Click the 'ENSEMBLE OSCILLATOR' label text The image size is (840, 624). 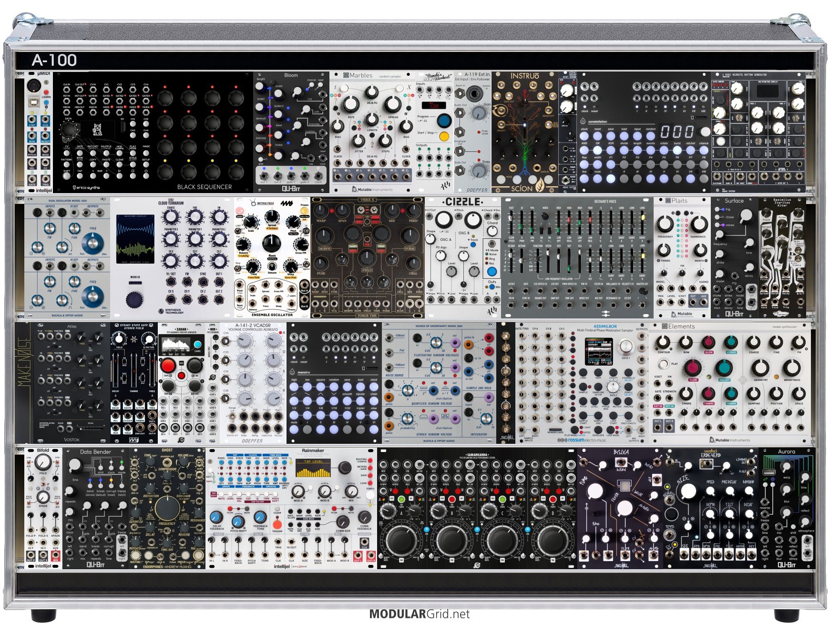(272, 315)
